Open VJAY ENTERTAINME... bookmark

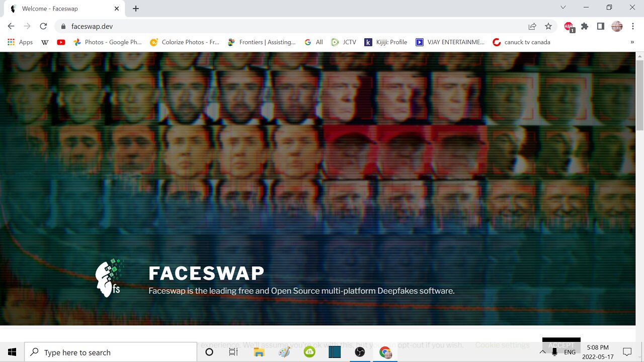pos(450,42)
